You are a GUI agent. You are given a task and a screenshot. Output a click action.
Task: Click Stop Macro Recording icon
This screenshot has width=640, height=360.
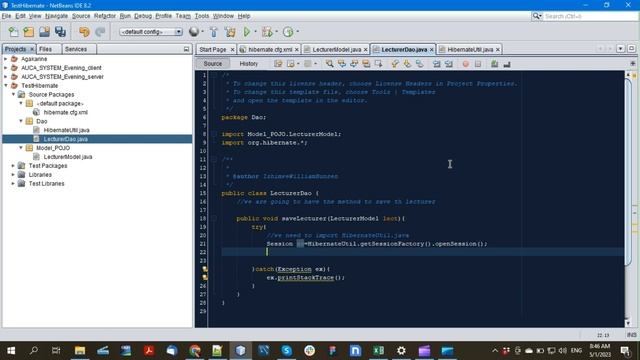pyautogui.click(x=478, y=64)
